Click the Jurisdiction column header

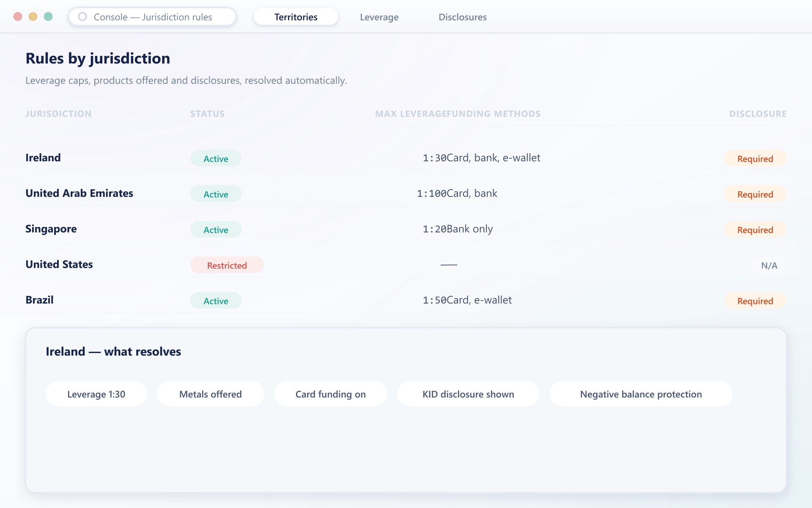point(58,113)
